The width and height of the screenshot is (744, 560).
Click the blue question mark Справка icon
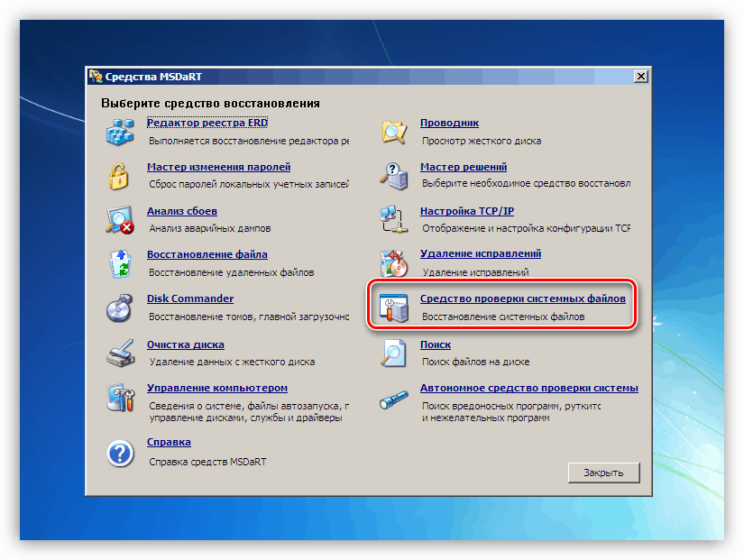(120, 453)
